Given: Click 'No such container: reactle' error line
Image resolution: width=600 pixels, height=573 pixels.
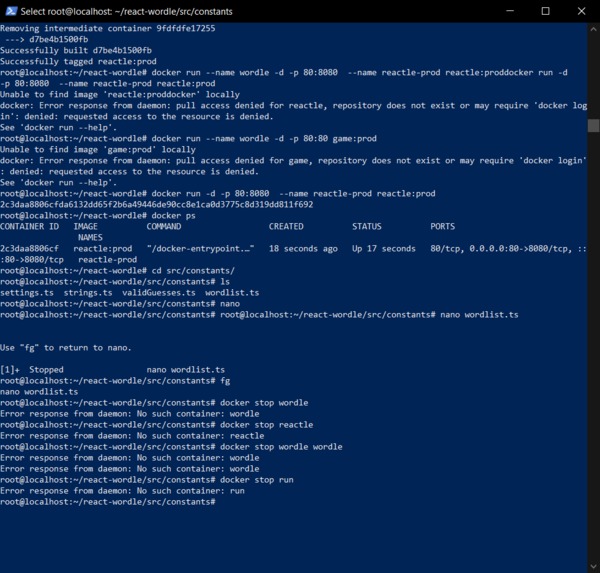Looking at the screenshot, I should click(132, 436).
